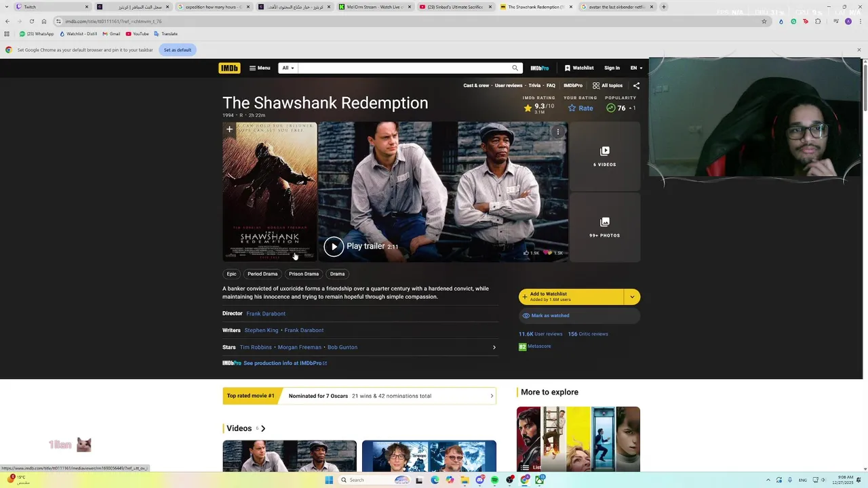Open the 9.3/10 IMDb rating

(538, 108)
